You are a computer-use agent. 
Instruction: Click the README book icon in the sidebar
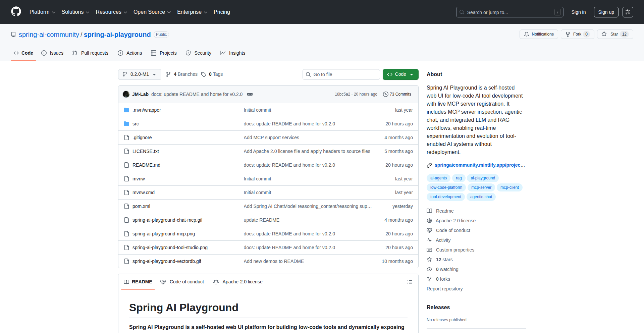pyautogui.click(x=429, y=211)
